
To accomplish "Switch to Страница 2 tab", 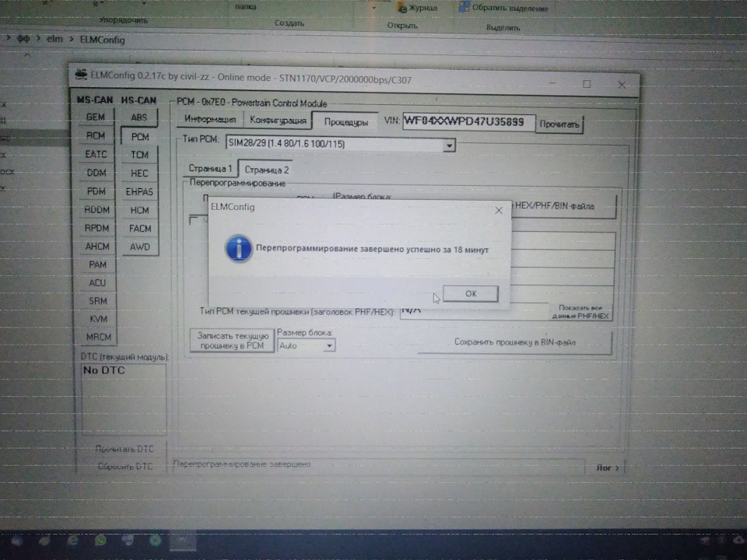I will pyautogui.click(x=266, y=170).
